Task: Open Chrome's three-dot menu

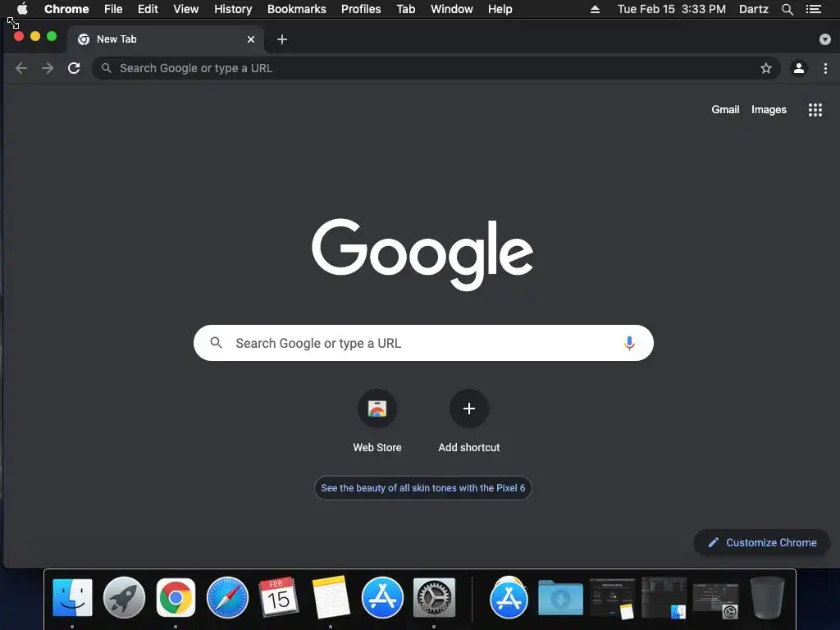Action: point(825,68)
